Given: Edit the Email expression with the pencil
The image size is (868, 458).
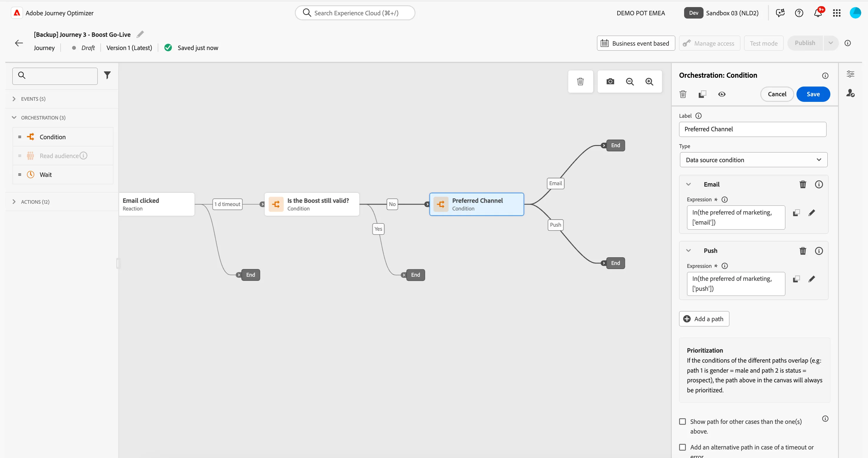Looking at the screenshot, I should (812, 213).
